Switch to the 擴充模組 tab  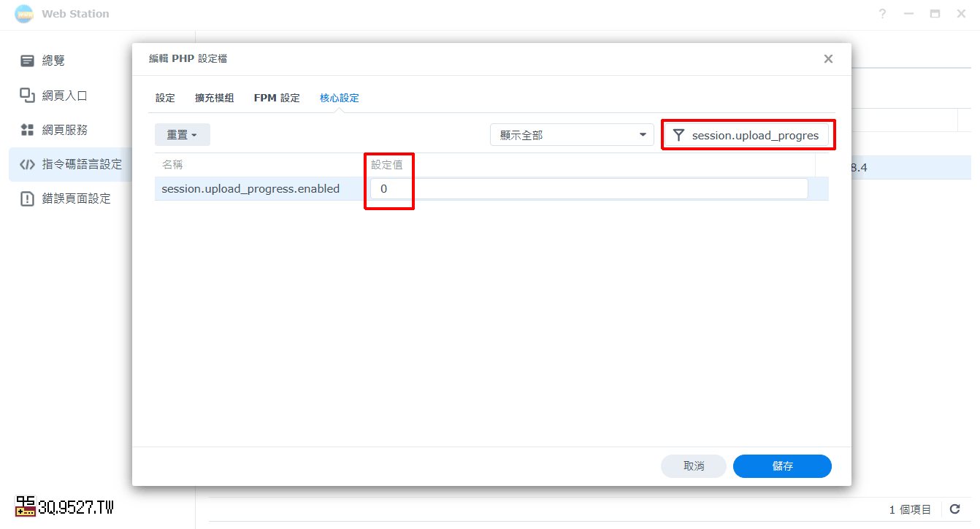click(215, 98)
